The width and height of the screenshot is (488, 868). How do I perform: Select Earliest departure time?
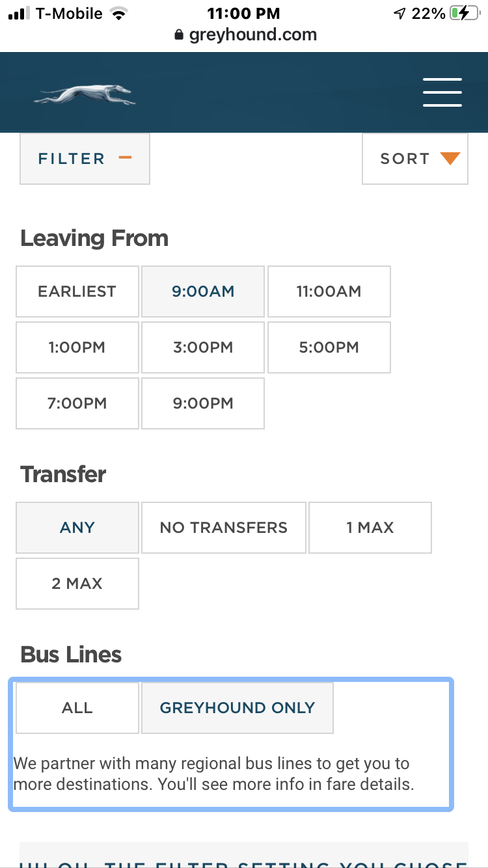point(77,291)
